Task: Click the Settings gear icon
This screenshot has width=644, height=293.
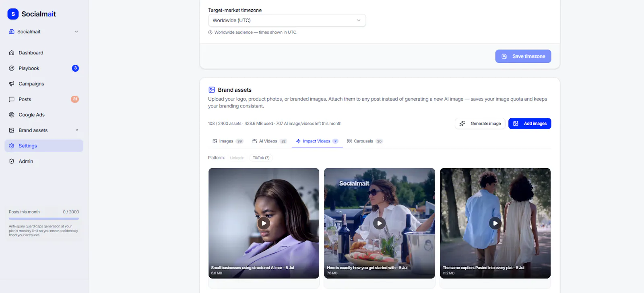Action: (12, 146)
